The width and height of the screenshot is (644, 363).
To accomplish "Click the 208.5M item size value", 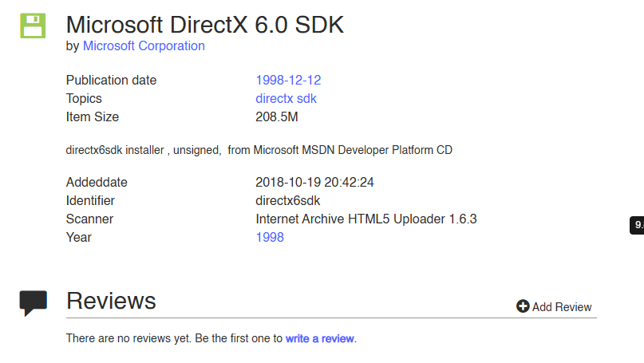I will click(x=276, y=116).
